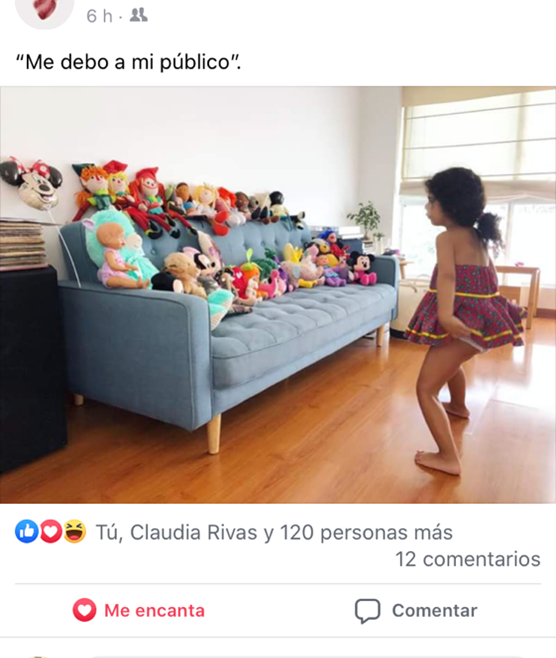556x658 pixels.
Task: Click the heart icon beside Me encanta
Action: (x=84, y=610)
